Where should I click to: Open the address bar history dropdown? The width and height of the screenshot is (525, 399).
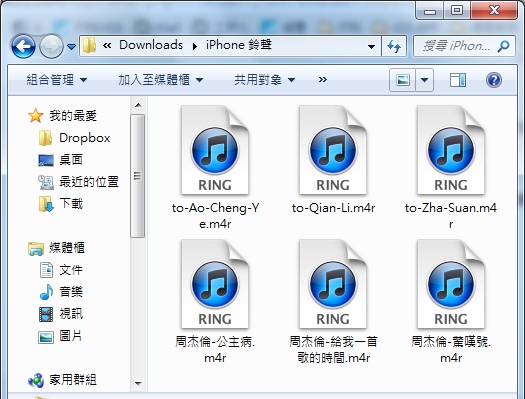(371, 46)
